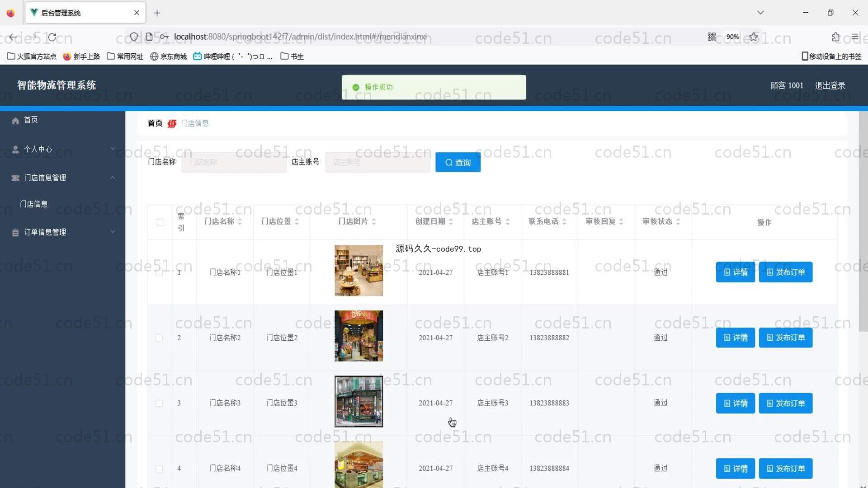
Task: Click the home icon beside 首页 in sidebar
Action: 15,121
